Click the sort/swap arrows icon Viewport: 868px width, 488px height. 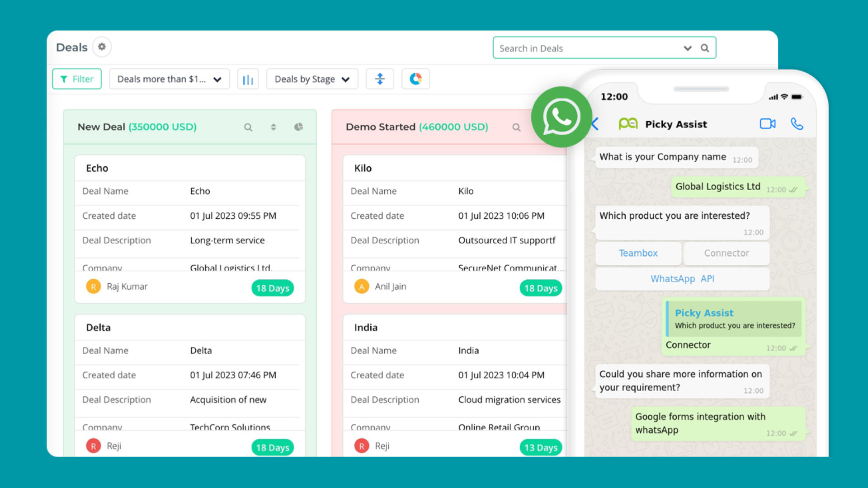click(380, 79)
